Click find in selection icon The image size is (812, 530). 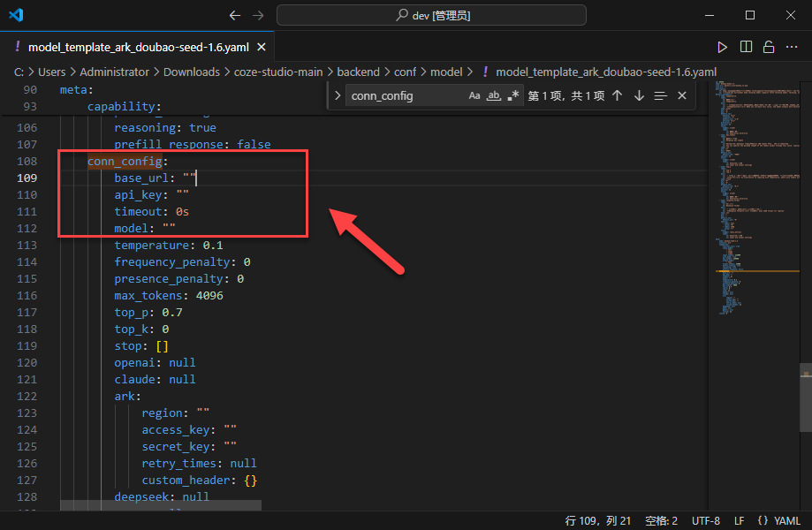point(660,95)
